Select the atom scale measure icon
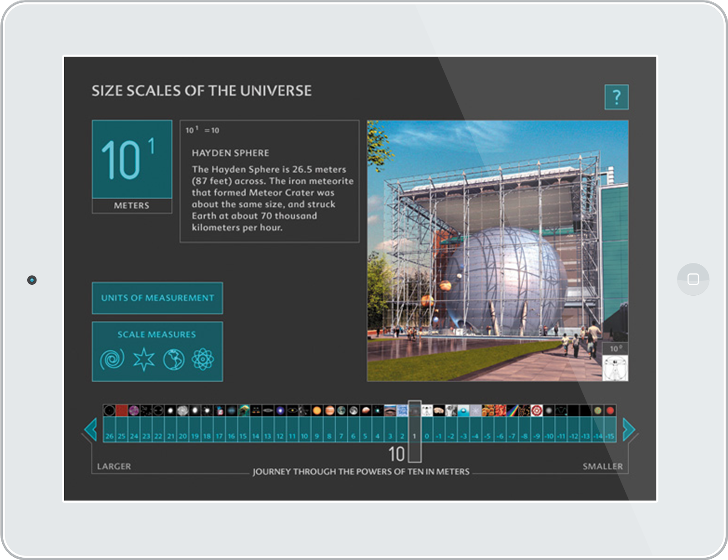 pyautogui.click(x=203, y=359)
